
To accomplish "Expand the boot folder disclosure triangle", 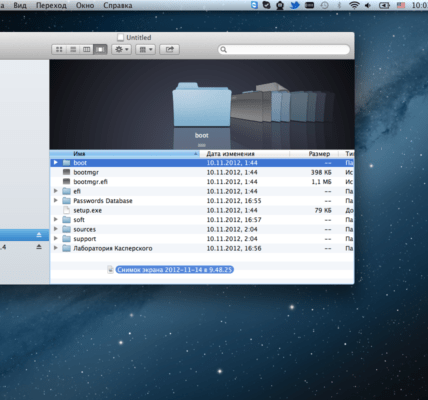I will 56,163.
